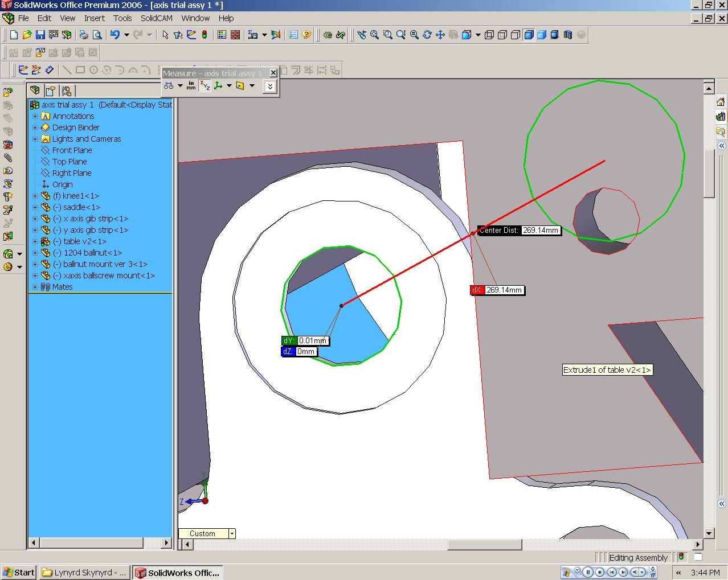Image resolution: width=728 pixels, height=580 pixels.
Task: Expand the Mates folder in tree
Action: click(x=35, y=287)
